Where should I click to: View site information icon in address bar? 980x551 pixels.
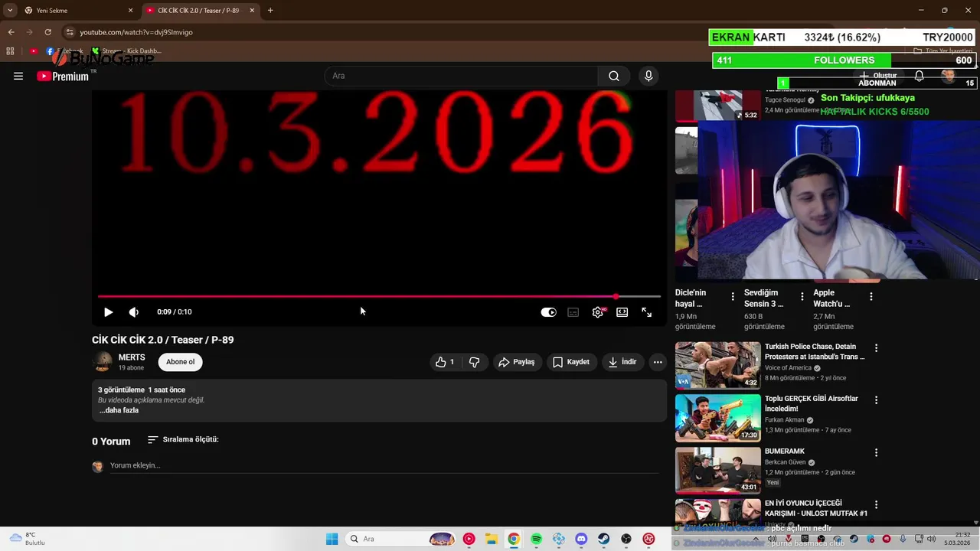[70, 32]
